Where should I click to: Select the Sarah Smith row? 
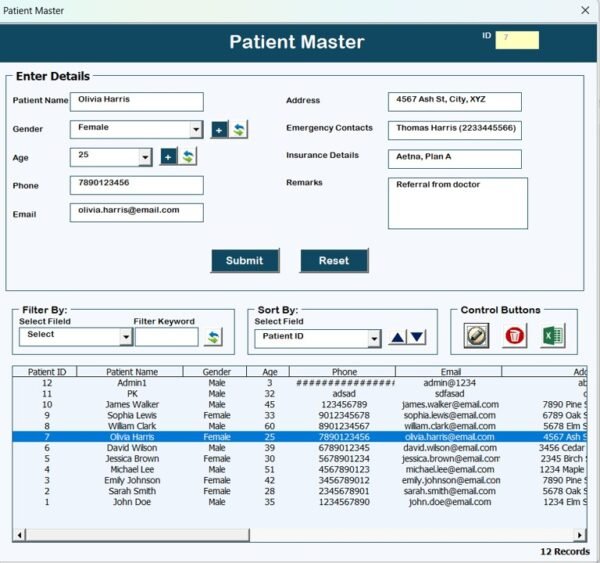coord(300,491)
